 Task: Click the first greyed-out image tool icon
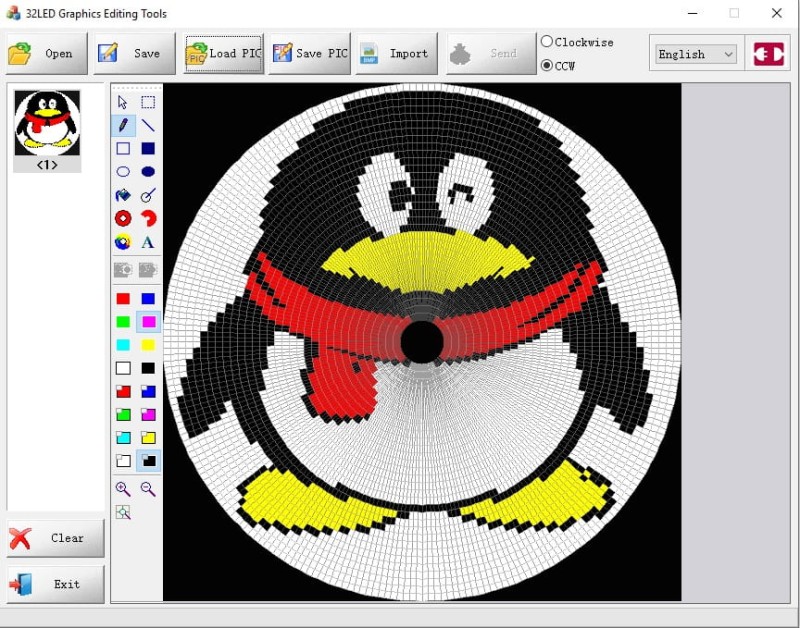[x=123, y=269]
